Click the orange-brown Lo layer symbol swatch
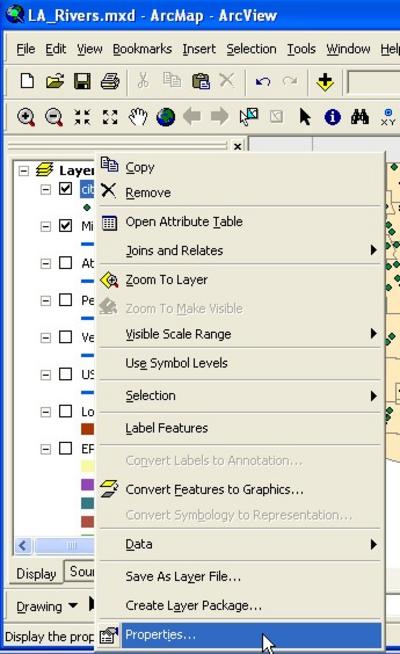 (88, 429)
